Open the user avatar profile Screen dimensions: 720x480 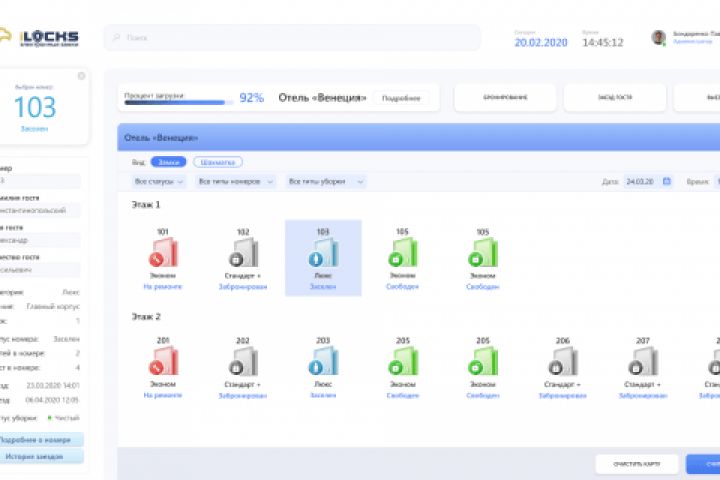[658, 38]
